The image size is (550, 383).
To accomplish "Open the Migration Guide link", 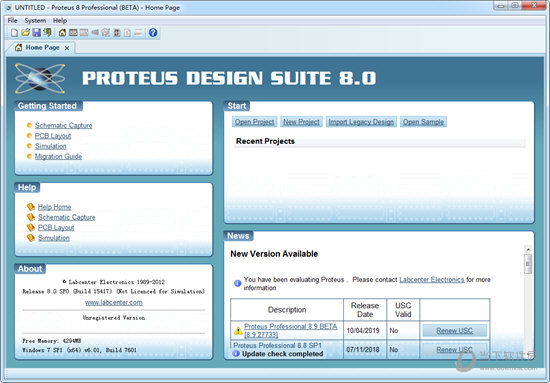I will pos(58,156).
